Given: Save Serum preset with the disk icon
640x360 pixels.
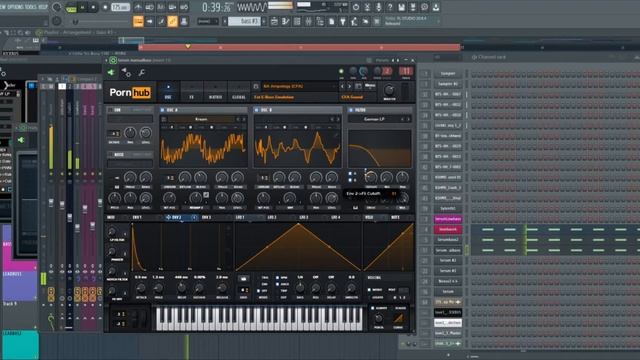Looking at the screenshot, I should click(x=256, y=86).
